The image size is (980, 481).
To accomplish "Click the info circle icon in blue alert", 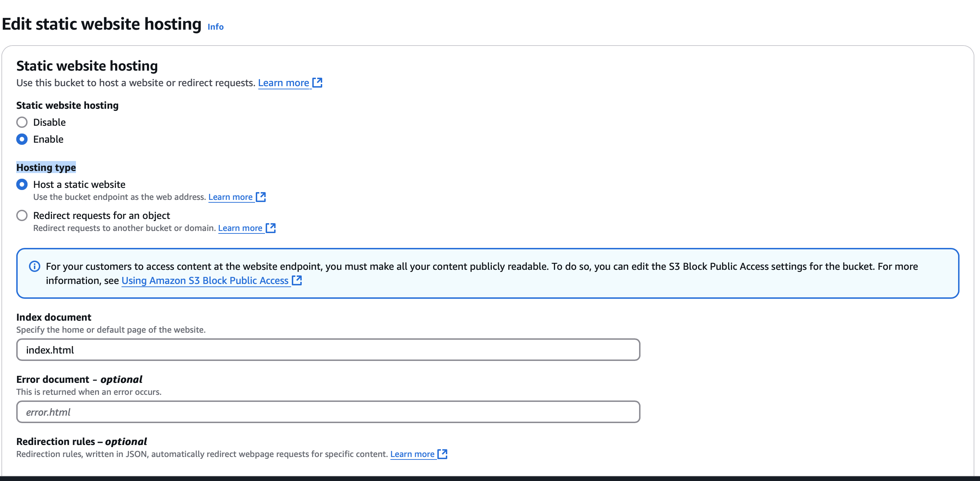I will pyautogui.click(x=35, y=267).
